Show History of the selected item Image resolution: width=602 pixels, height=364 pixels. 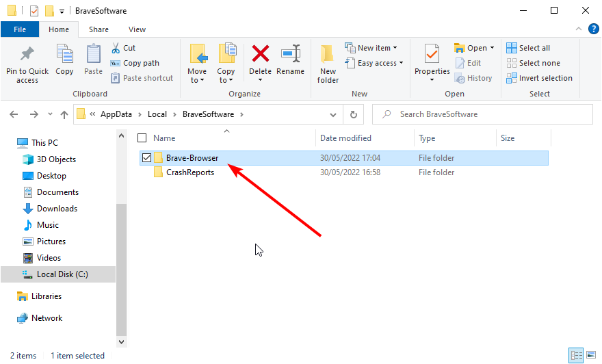pyautogui.click(x=473, y=78)
